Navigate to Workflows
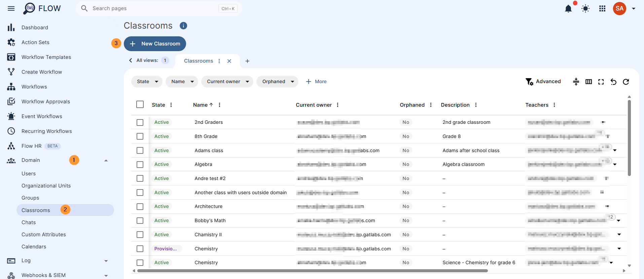 pyautogui.click(x=34, y=87)
